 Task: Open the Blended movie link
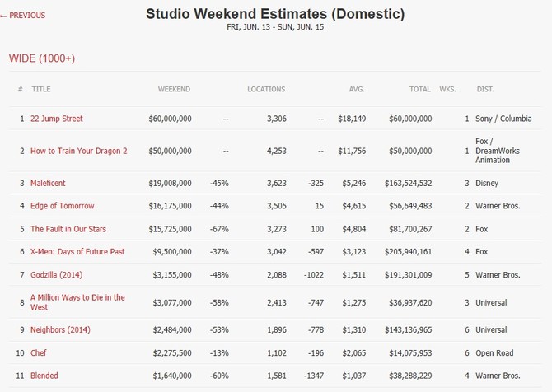pyautogui.click(x=44, y=376)
